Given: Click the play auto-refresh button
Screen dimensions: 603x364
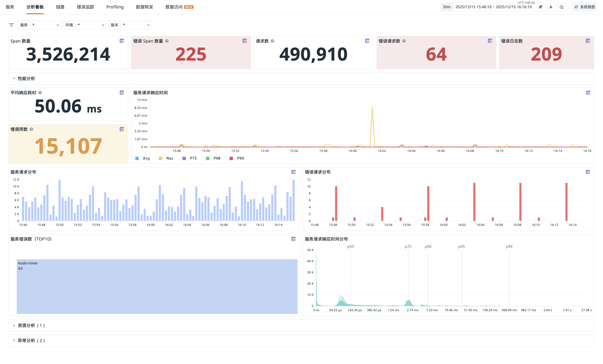Looking at the screenshot, I should point(551,7).
